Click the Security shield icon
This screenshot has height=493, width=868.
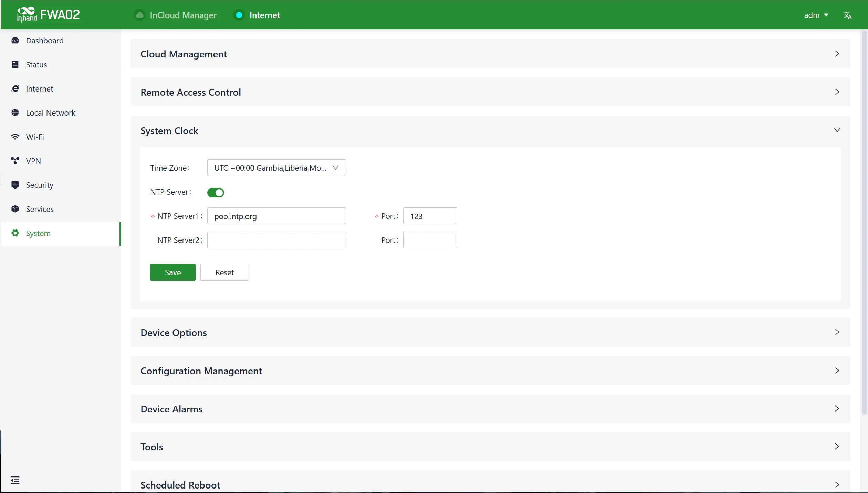(x=15, y=185)
